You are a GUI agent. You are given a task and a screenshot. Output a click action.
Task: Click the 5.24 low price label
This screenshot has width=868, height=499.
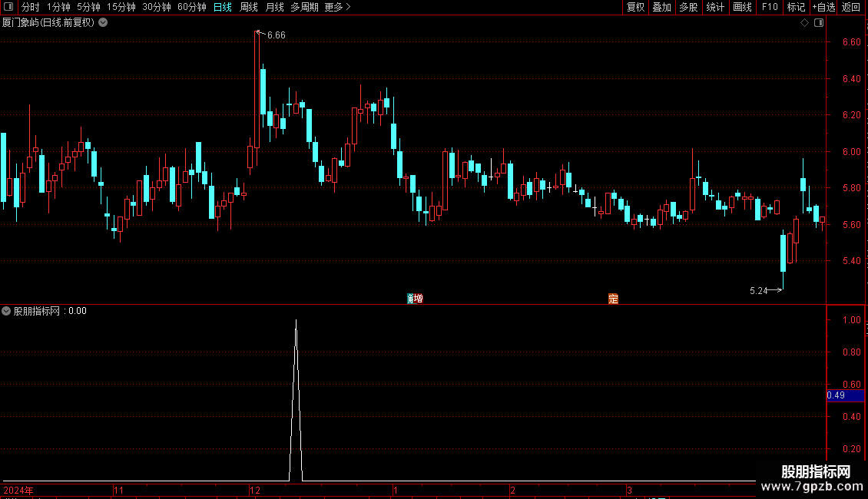coord(758,290)
